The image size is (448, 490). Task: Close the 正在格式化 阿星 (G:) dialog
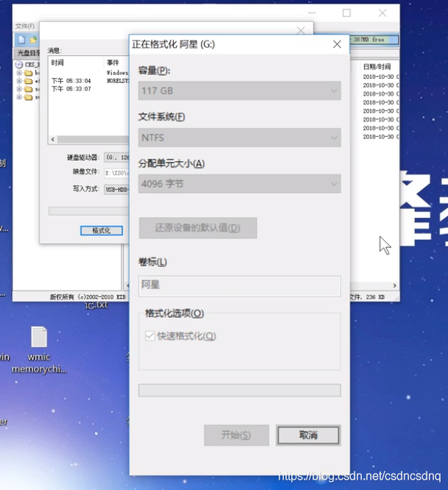click(x=337, y=44)
